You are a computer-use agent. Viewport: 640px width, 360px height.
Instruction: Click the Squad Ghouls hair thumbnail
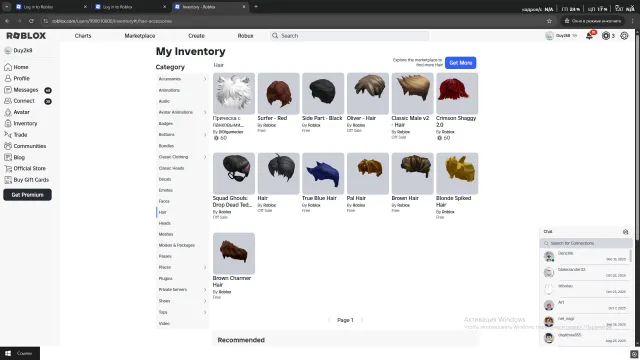tap(234, 173)
